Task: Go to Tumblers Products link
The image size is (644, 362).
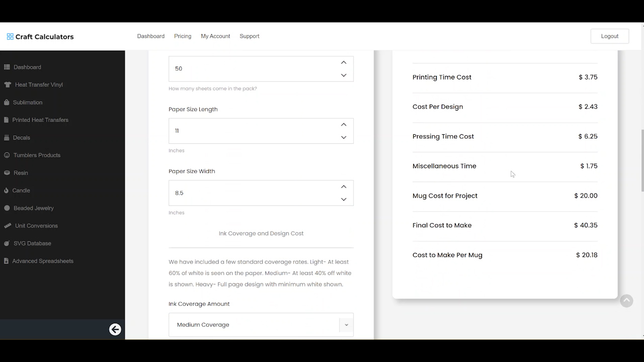Action: [37, 155]
